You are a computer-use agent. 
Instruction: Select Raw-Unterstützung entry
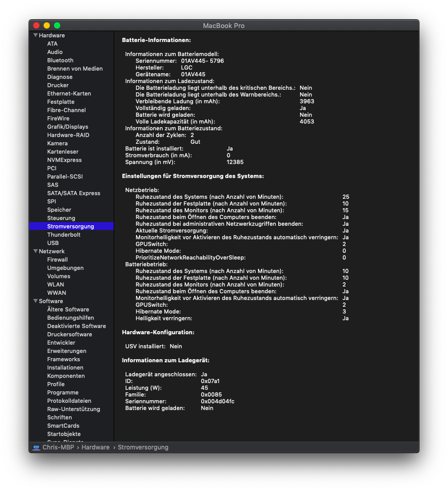pos(74,409)
